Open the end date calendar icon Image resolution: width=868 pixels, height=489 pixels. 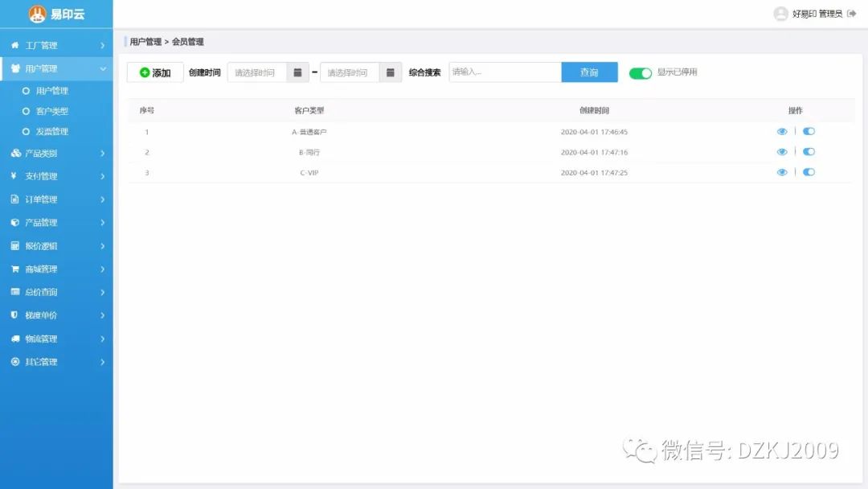pos(390,72)
